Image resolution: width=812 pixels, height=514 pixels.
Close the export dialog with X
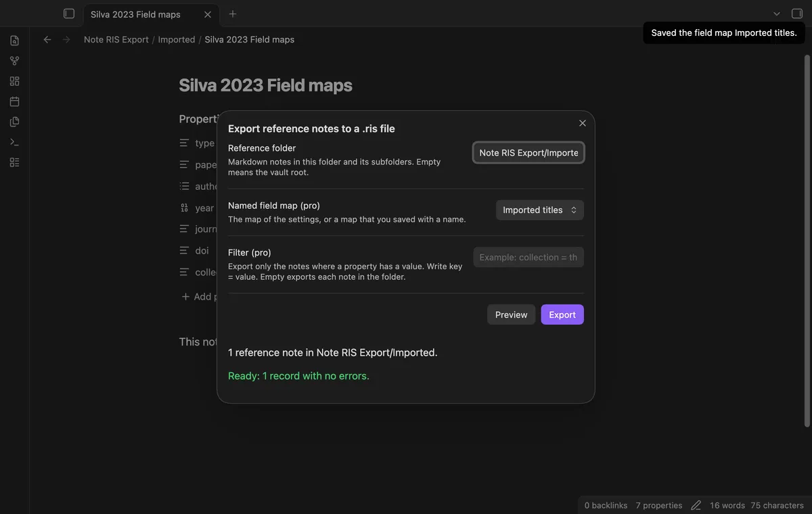click(x=583, y=123)
